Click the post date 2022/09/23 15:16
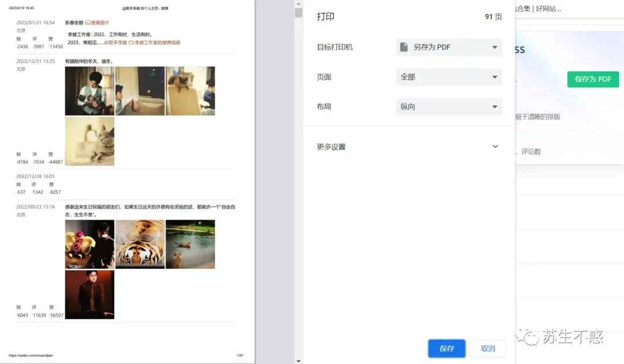The width and height of the screenshot is (624, 364). (35, 207)
